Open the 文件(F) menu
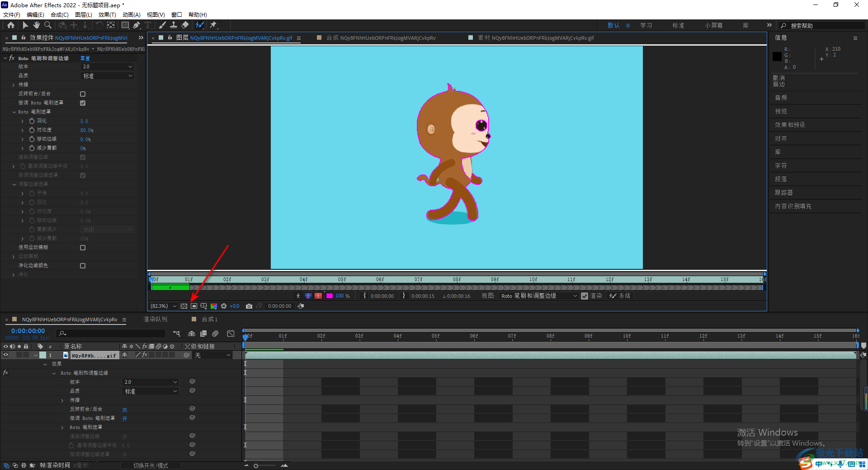Viewport: 868px width, 470px height. 11,14
